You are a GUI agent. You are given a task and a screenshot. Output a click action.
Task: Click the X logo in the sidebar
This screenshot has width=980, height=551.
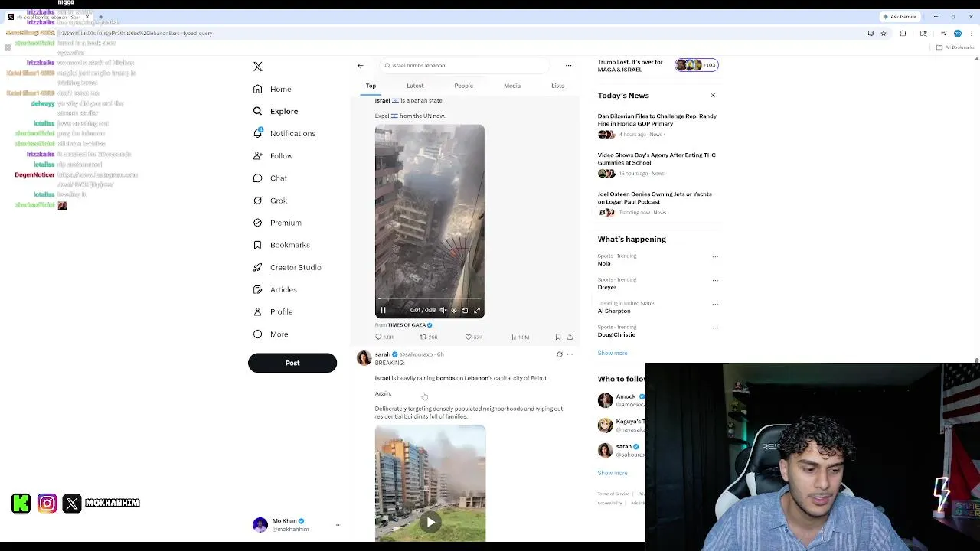point(258,67)
